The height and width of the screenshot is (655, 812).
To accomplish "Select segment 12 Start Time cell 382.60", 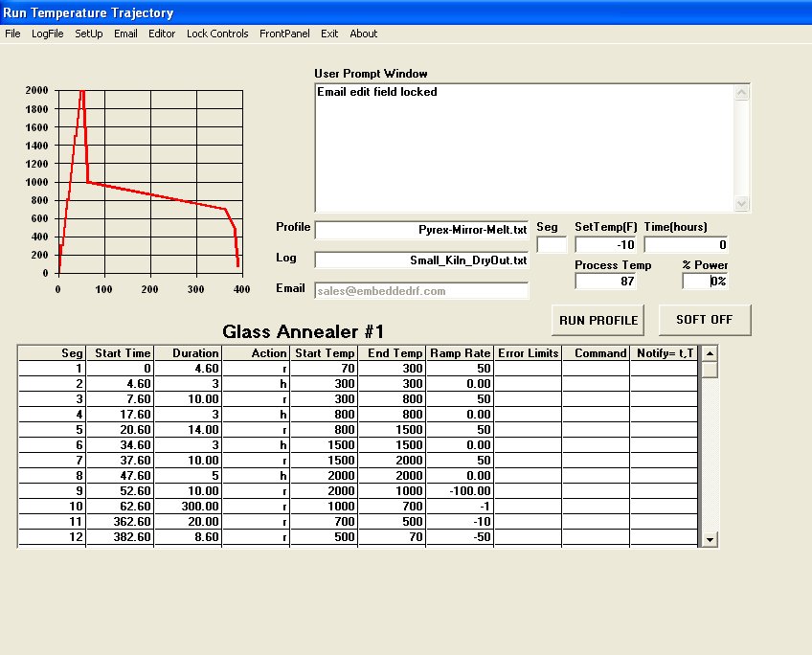I will point(120,536).
